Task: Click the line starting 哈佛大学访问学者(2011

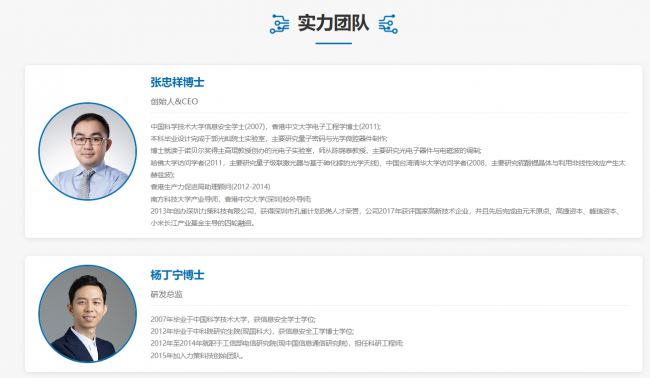Action: point(388,163)
